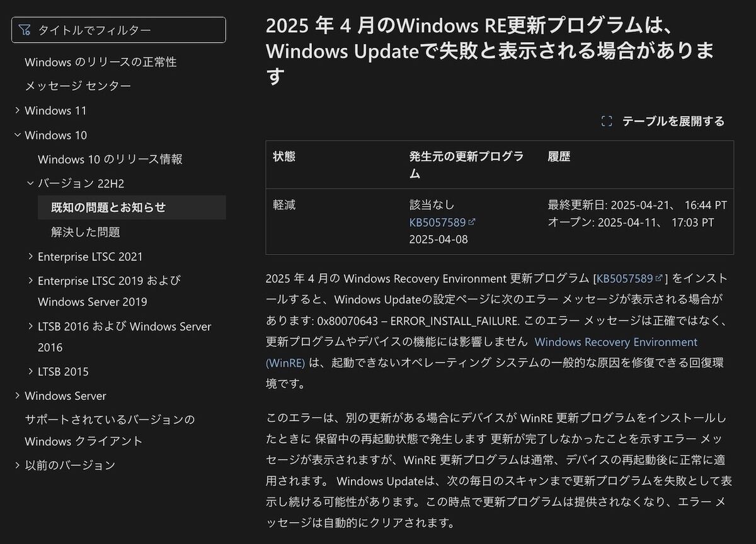Screen dimensions: 756x544
Task: Open メッセージ センター in the sidebar
Action: click(x=77, y=86)
